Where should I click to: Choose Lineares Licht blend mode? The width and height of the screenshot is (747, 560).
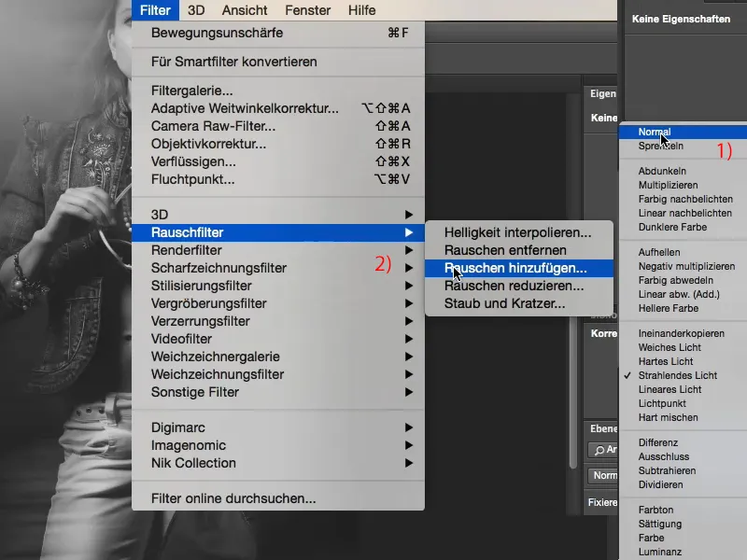683,389
